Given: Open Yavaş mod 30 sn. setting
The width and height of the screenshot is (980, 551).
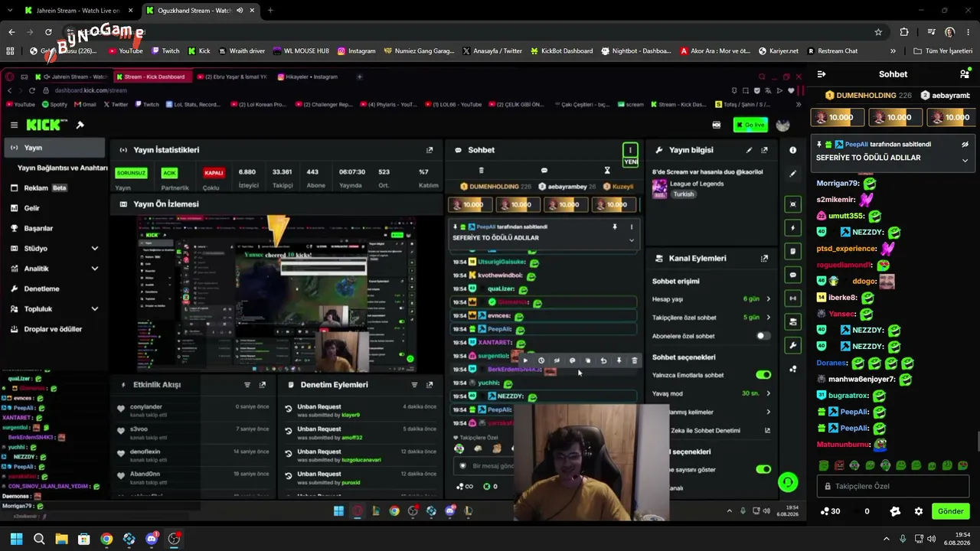Looking at the screenshot, I should pyautogui.click(x=711, y=393).
